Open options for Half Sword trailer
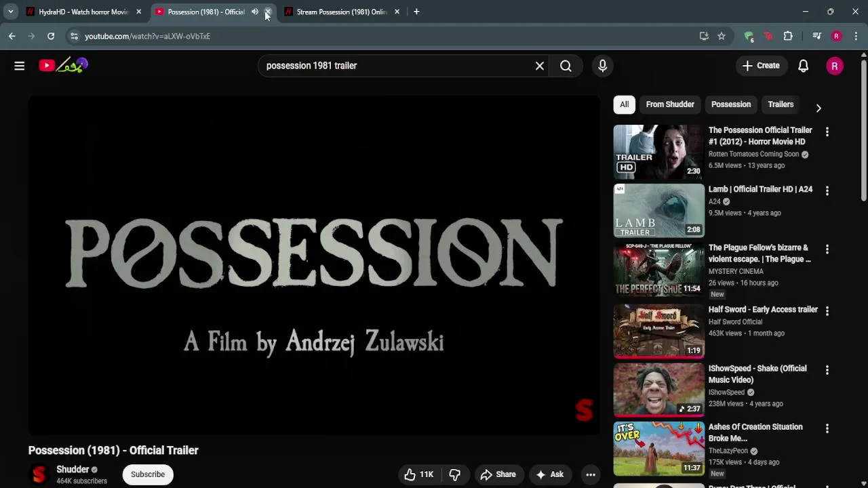 (827, 310)
